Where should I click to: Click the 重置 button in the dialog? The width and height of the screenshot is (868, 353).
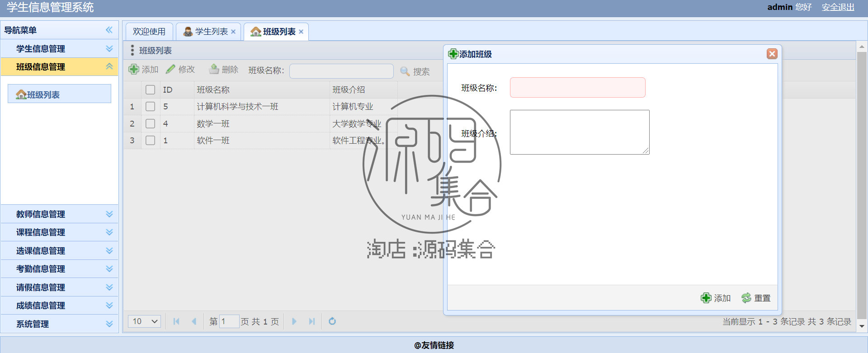click(756, 298)
